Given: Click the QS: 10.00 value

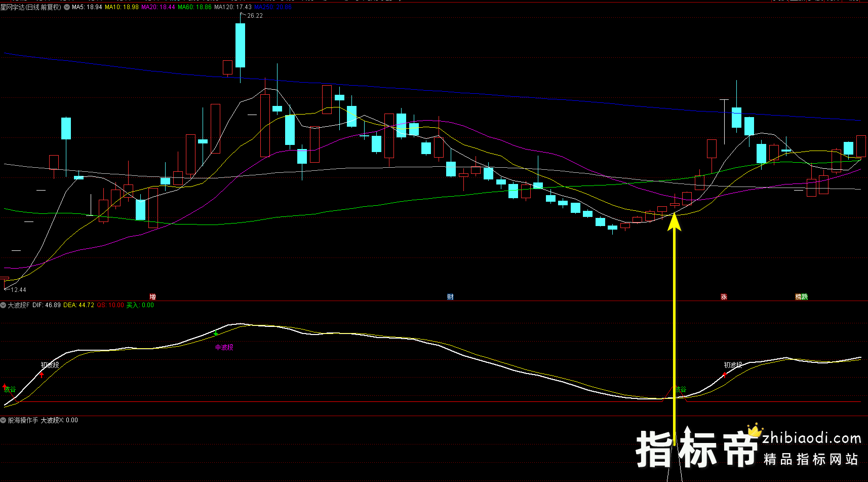Looking at the screenshot, I should 110,305.
